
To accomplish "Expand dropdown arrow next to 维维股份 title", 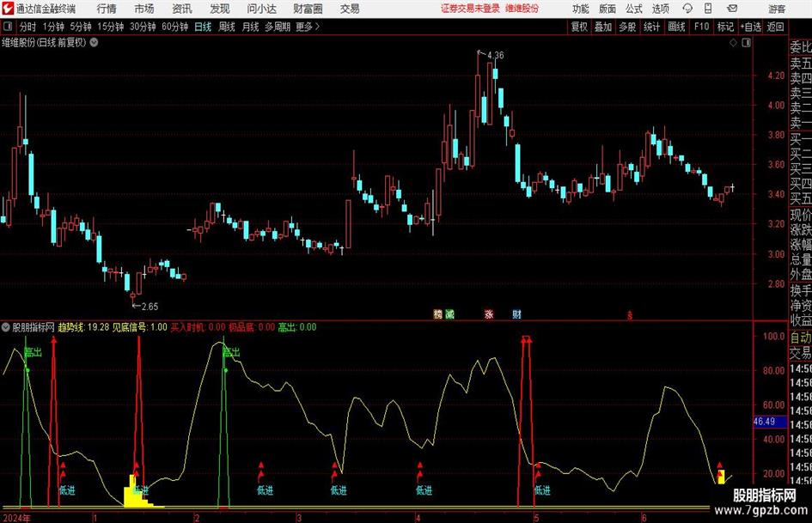I will tap(95, 43).
